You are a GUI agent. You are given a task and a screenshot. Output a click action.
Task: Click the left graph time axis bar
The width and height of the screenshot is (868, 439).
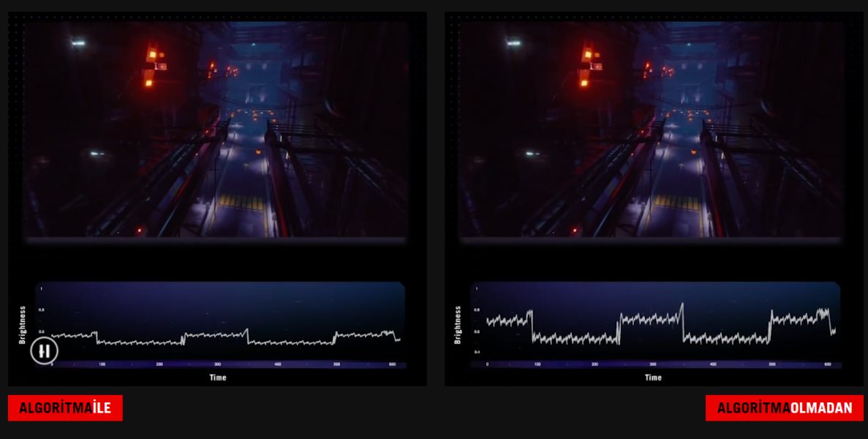220,365
